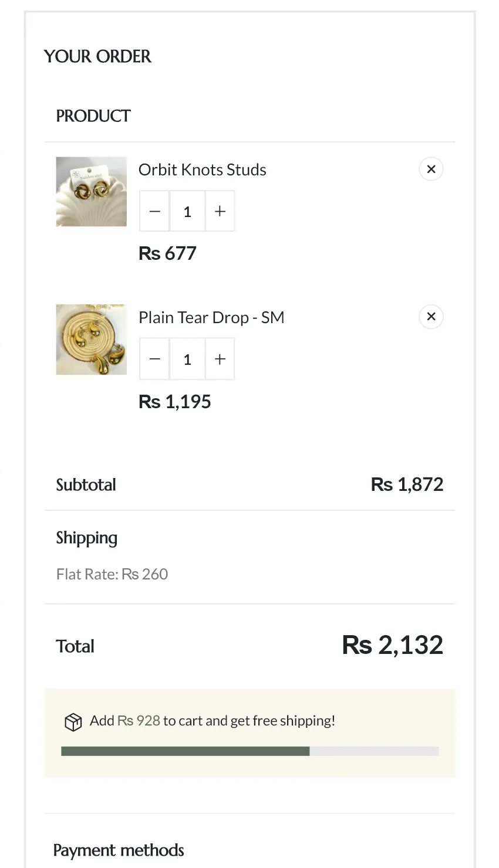Click the Rs 677 item price
499x868 pixels.
coord(167,253)
